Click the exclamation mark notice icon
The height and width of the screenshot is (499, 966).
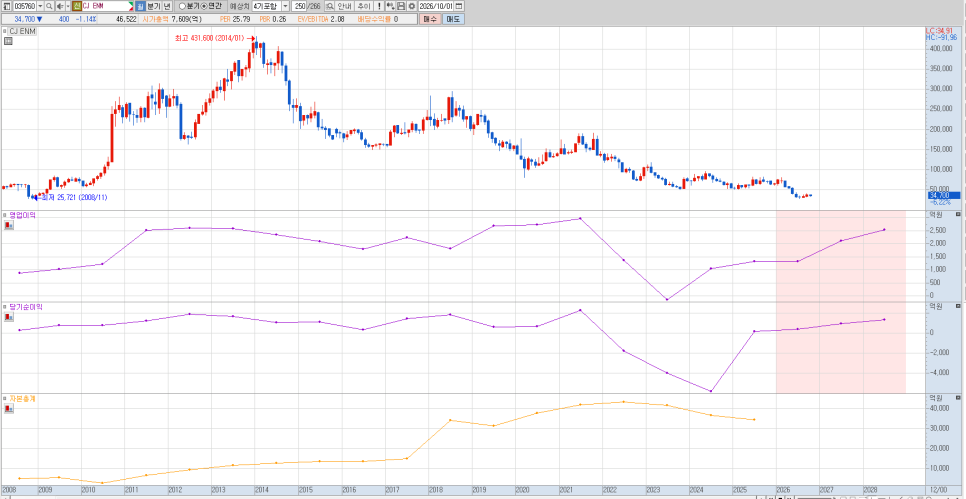point(379,6)
